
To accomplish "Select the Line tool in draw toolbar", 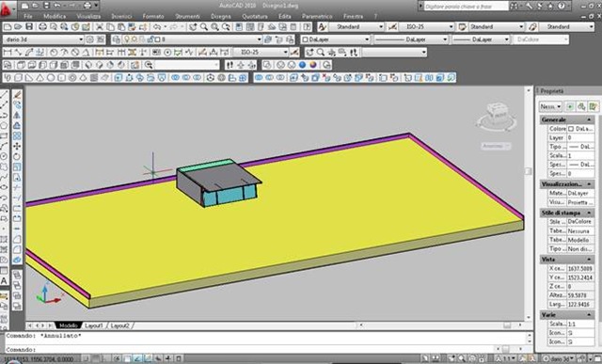I will (x=4, y=94).
